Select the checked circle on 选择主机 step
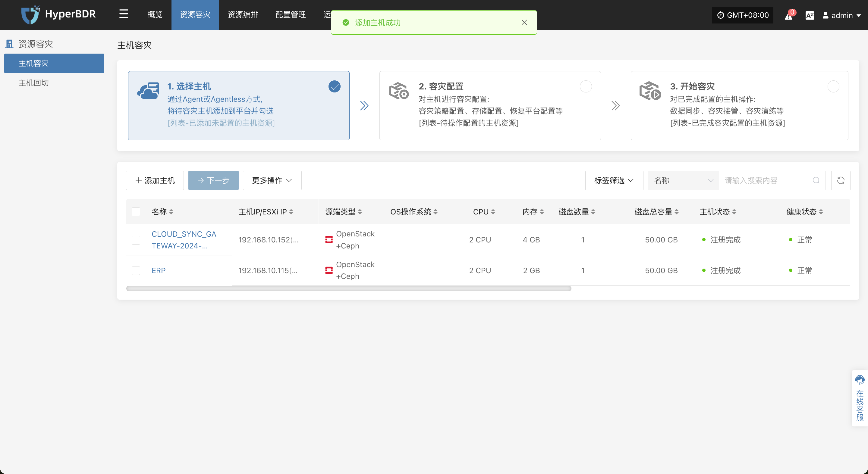 [x=334, y=86]
